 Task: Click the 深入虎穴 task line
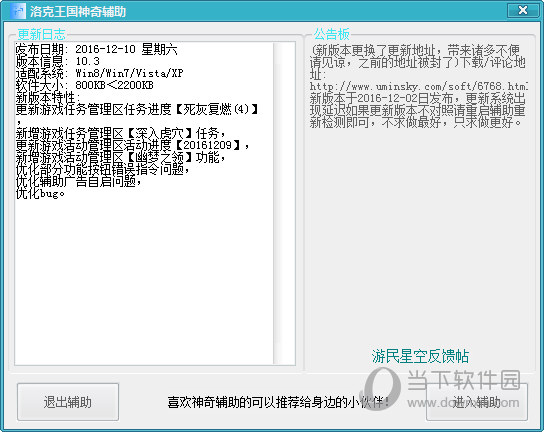coord(121,134)
